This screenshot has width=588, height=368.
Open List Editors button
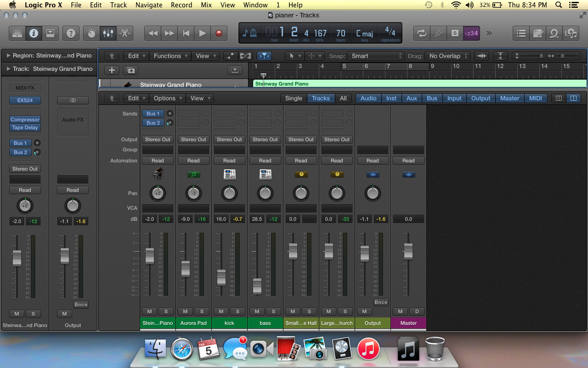(521, 33)
